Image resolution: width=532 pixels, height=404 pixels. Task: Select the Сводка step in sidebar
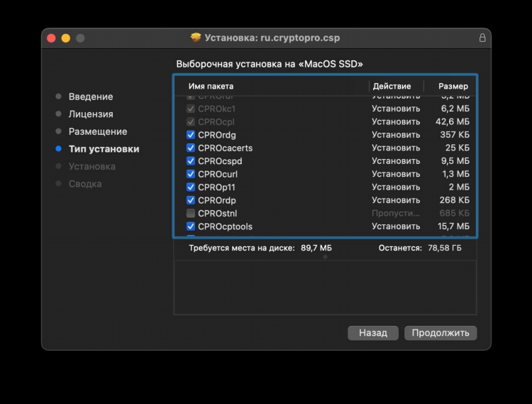point(85,184)
